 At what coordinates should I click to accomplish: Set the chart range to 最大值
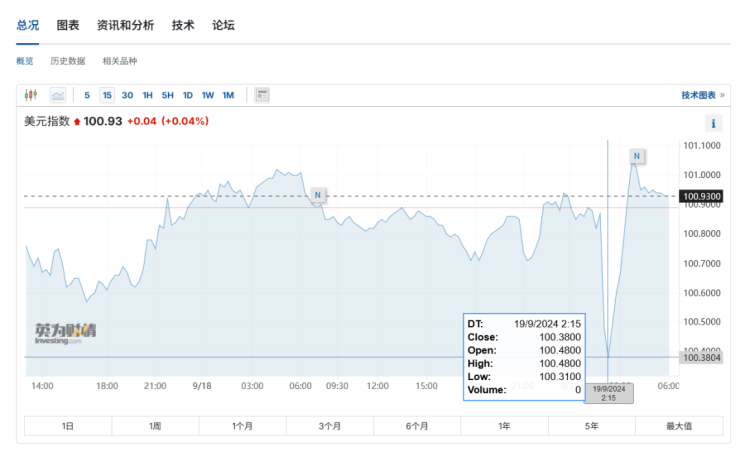679,426
